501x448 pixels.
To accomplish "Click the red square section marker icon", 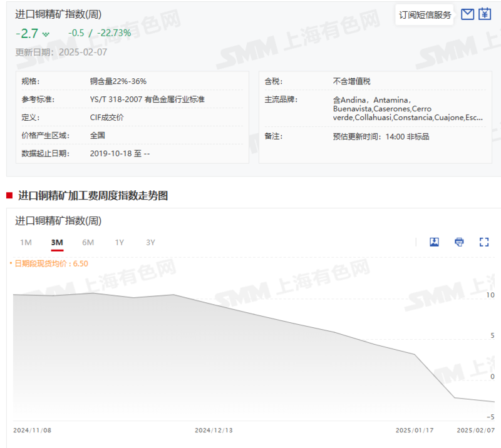I will click(9, 195).
